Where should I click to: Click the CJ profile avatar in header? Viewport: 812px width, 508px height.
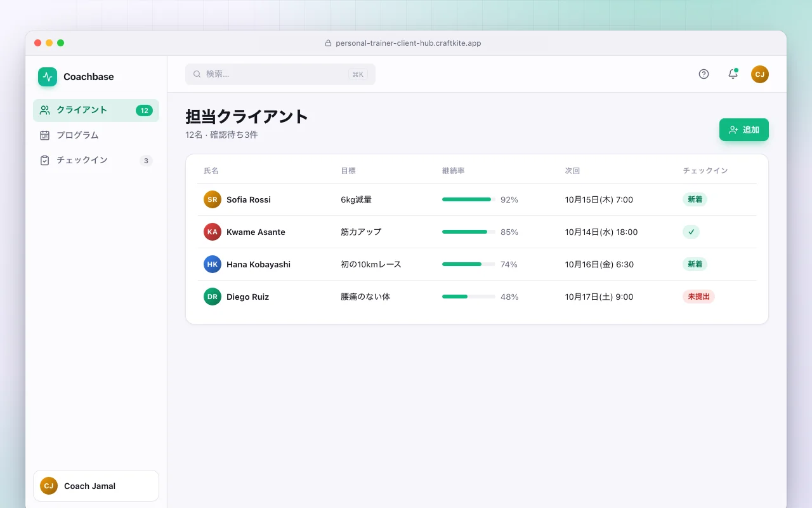[760, 74]
